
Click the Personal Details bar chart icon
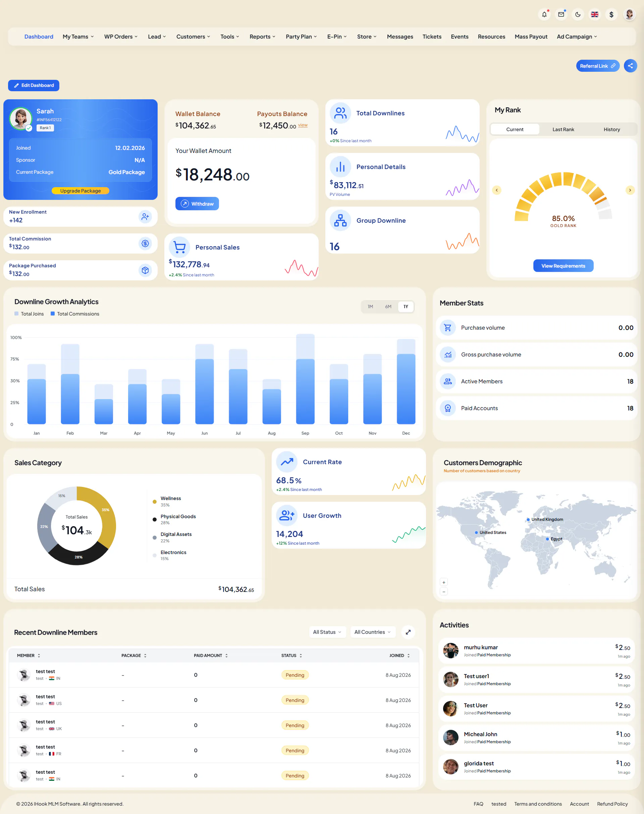(340, 167)
